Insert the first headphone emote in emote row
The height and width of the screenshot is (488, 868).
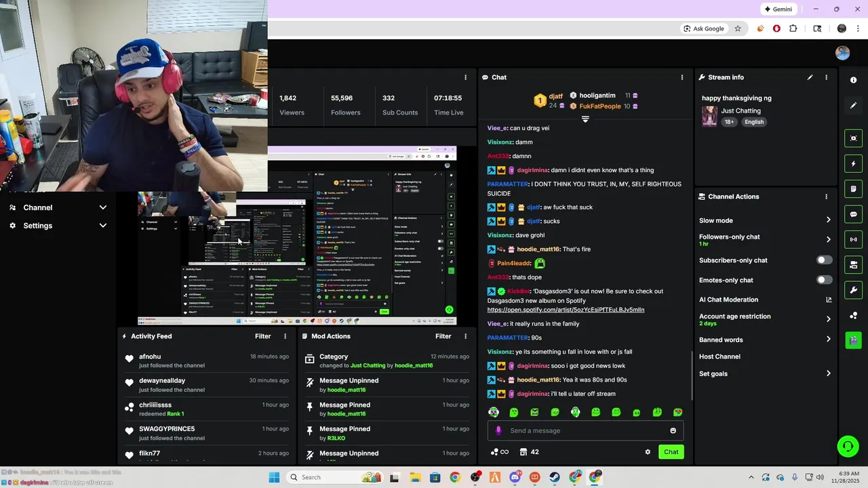[494, 412]
